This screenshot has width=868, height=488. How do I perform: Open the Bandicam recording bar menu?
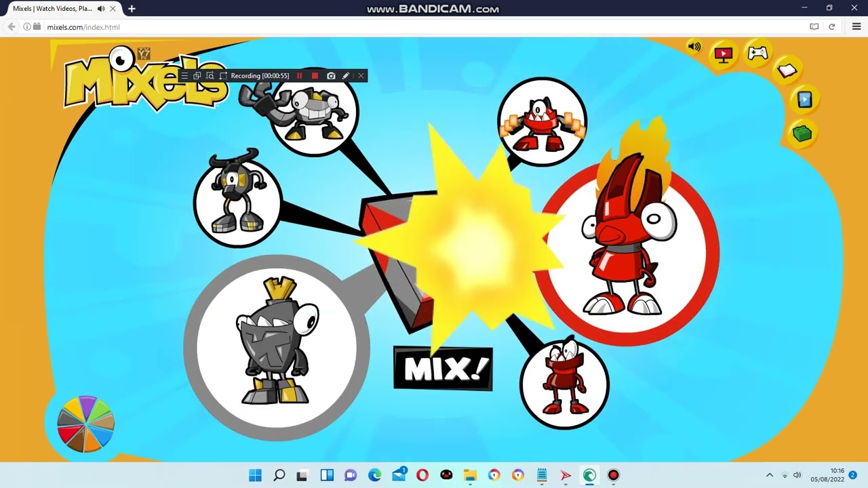click(x=184, y=76)
